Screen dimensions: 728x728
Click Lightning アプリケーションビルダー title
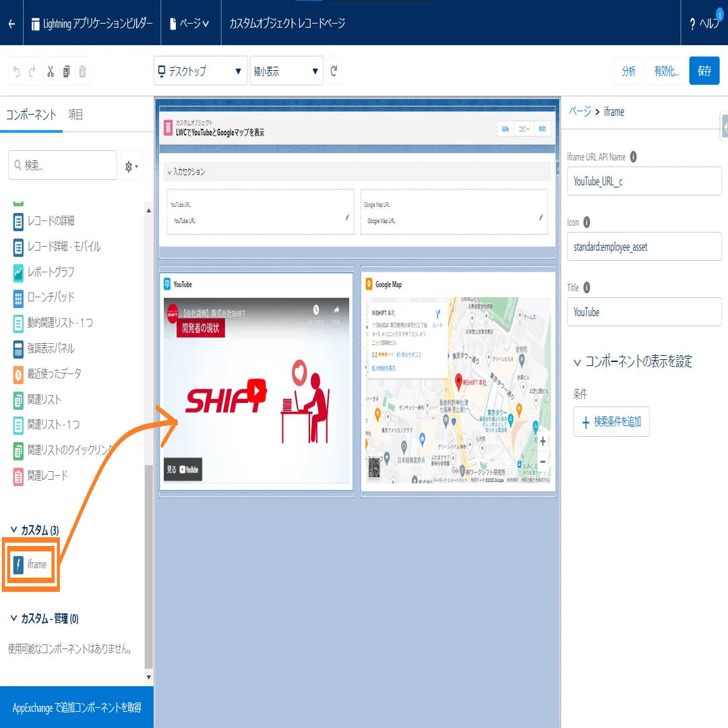click(x=92, y=23)
